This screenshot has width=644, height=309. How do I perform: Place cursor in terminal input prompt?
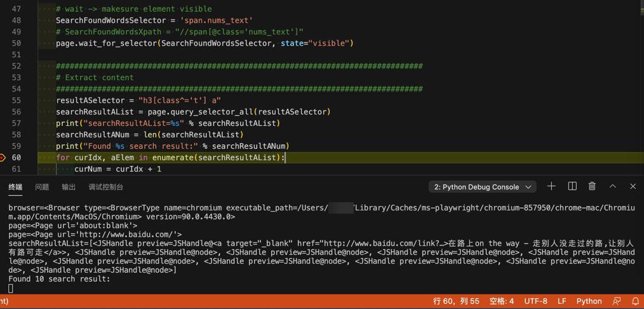(11, 289)
